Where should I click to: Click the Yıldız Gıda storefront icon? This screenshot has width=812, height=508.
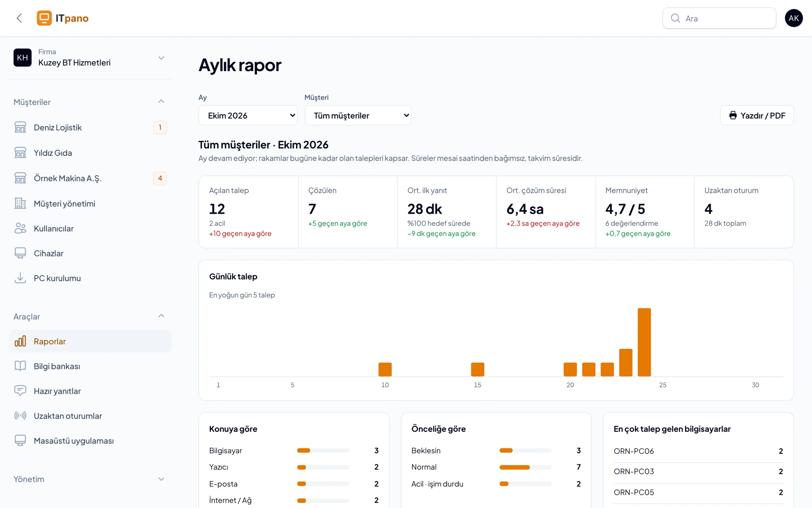tap(20, 153)
